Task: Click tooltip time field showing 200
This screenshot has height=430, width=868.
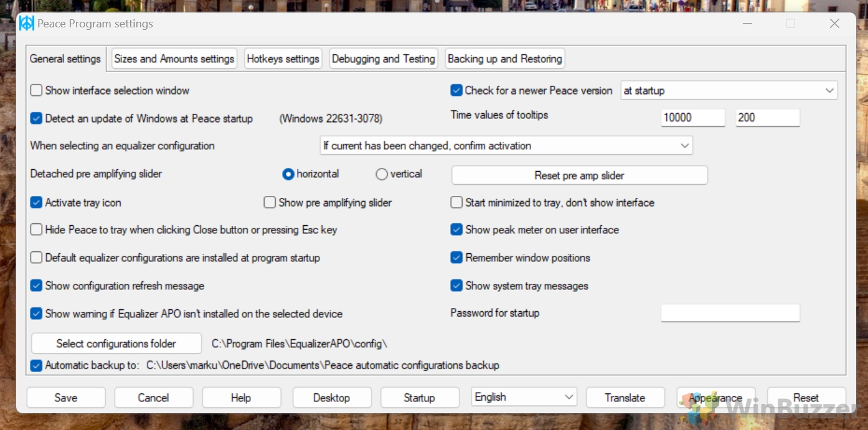Action: [767, 118]
